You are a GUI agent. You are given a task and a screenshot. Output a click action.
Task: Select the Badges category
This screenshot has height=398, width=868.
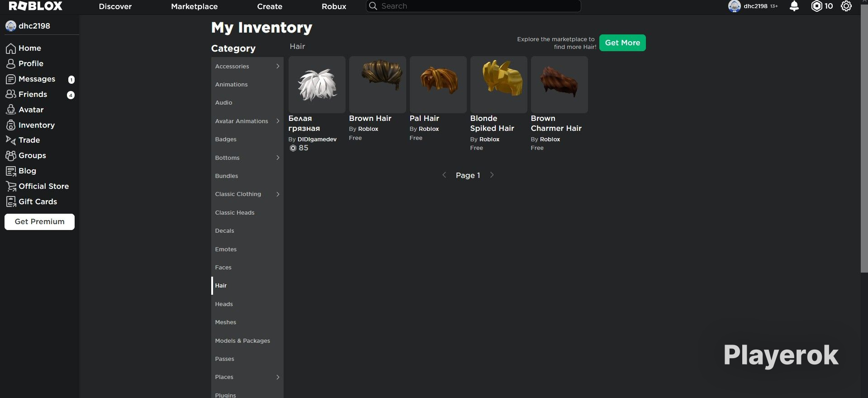tap(247, 139)
